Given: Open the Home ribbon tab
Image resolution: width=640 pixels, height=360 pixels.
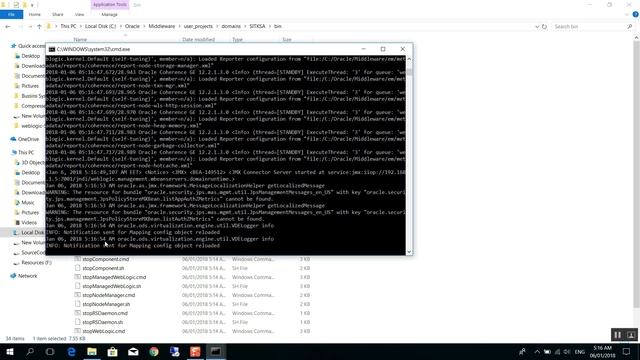Looking at the screenshot, I should 35,14.
